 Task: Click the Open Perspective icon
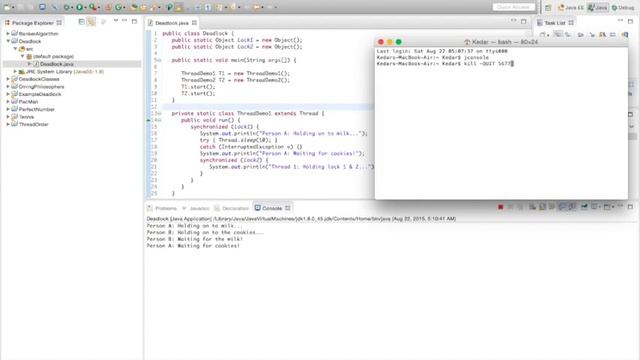[x=548, y=7]
